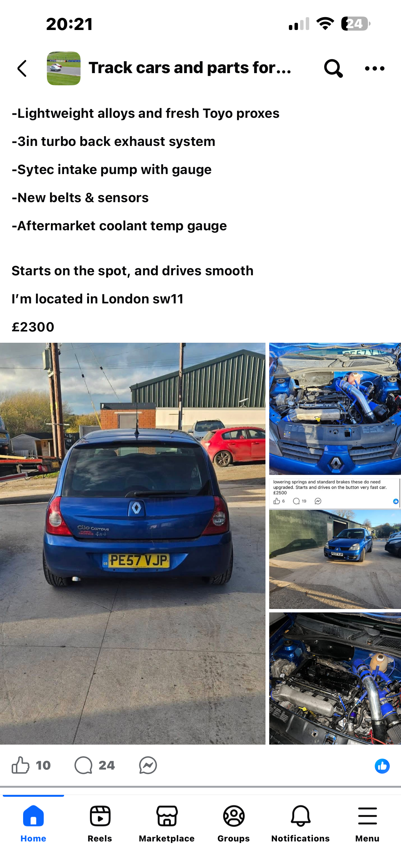
Task: Like the post with thumbs-up icon
Action: coord(20,765)
